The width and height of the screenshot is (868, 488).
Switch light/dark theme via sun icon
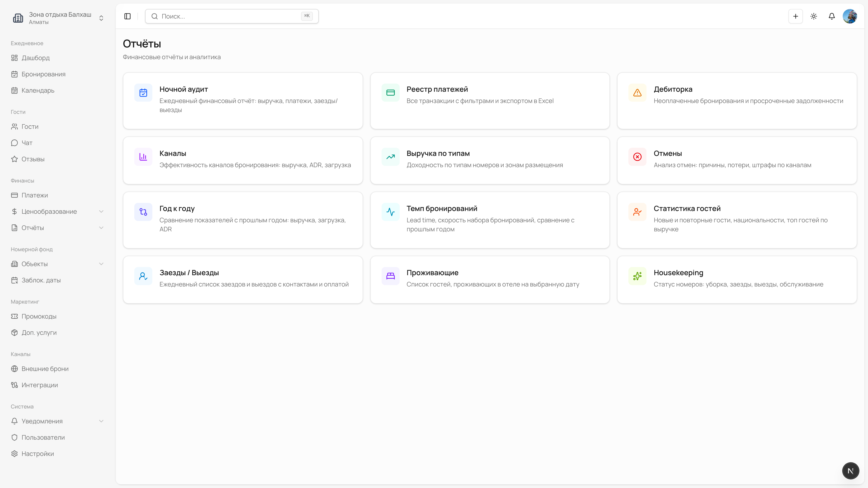(x=814, y=16)
